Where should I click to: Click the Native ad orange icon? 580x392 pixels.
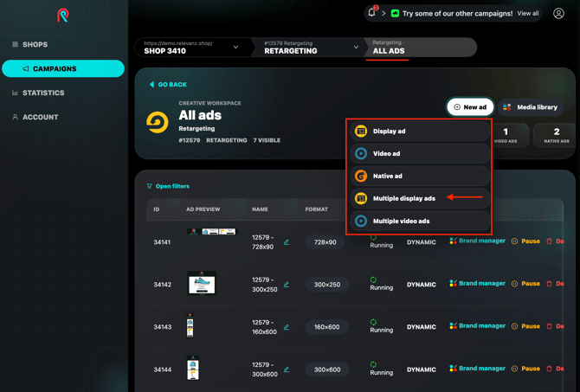(x=361, y=176)
